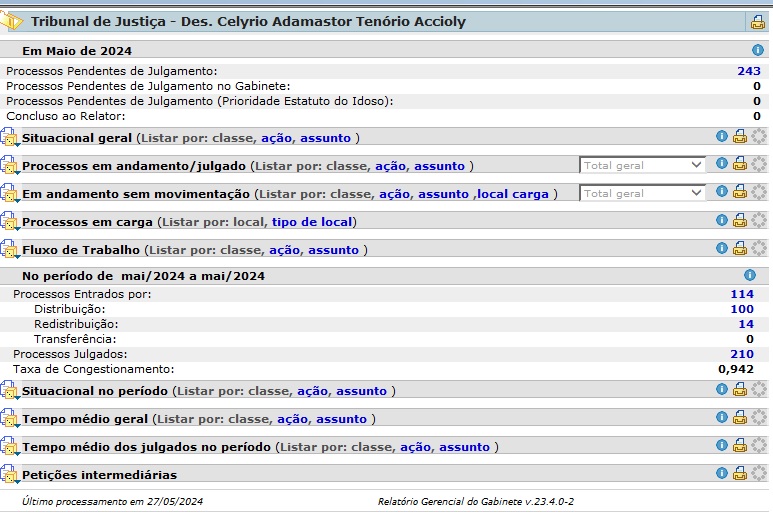Print the Fluxo de Trabalho section
Screen dimensions: 773x512
tap(740, 249)
